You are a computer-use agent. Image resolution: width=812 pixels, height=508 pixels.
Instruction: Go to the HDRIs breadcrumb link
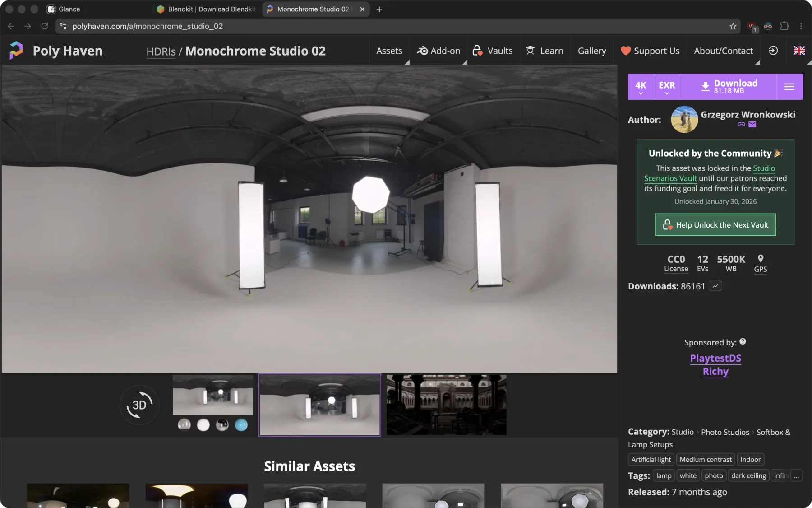(161, 51)
